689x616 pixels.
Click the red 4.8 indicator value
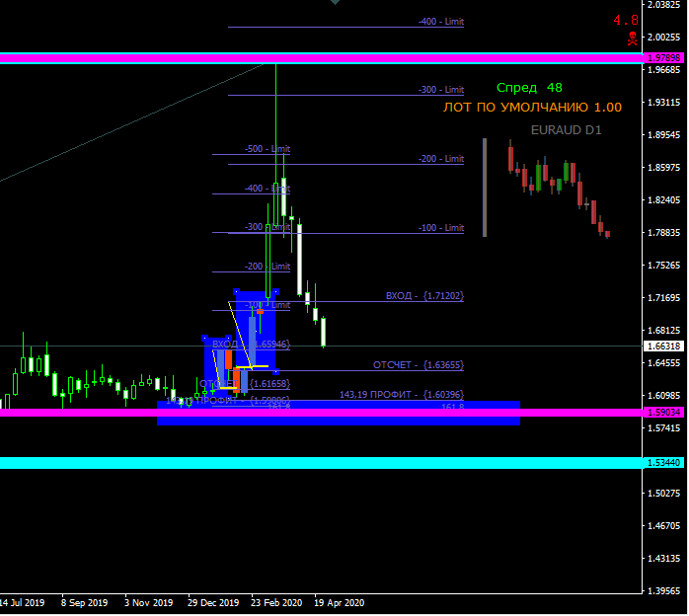625,20
